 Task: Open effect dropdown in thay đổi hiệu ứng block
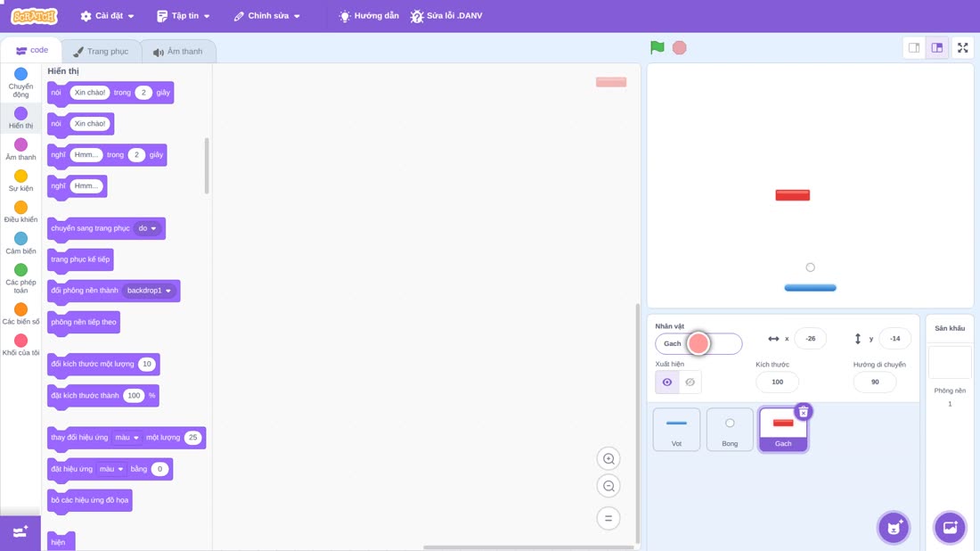(127, 438)
